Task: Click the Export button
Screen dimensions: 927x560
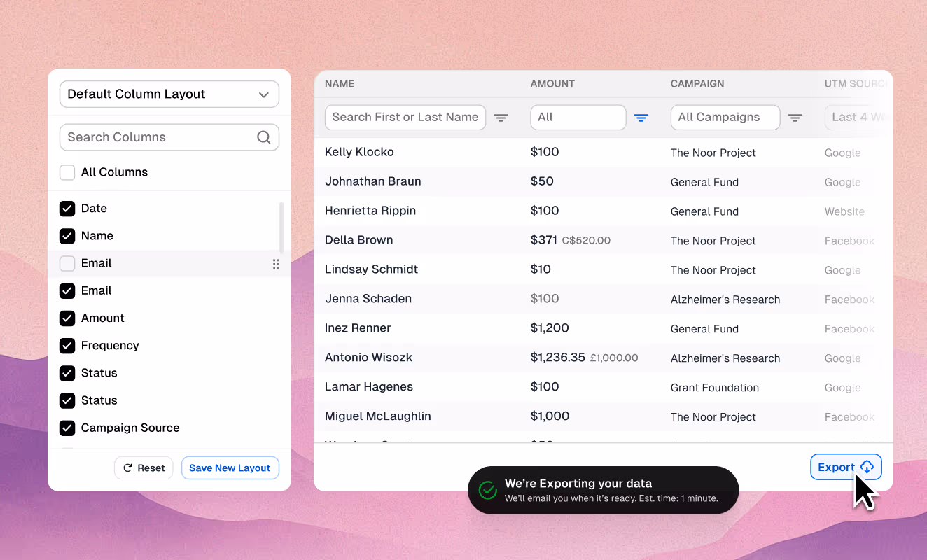Action: (846, 468)
